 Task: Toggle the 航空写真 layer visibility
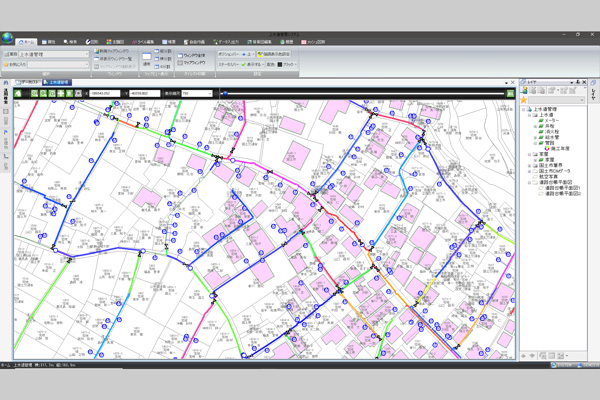[x=535, y=177]
